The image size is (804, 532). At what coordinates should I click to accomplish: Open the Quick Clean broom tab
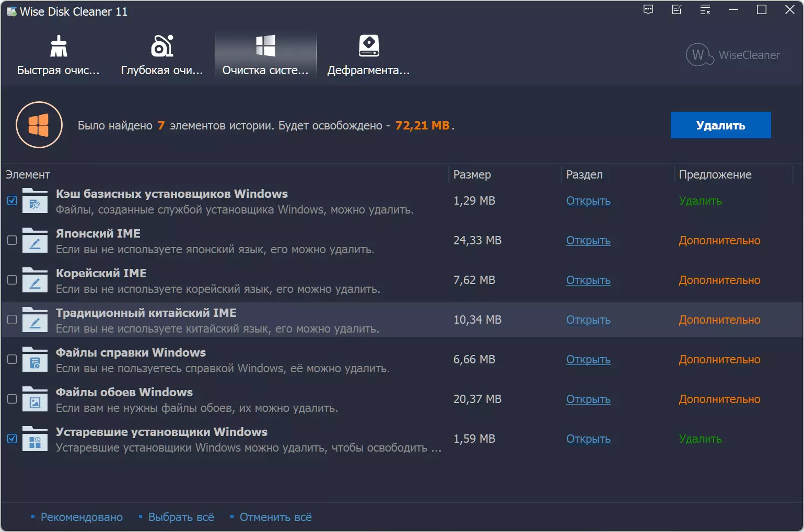(x=59, y=55)
